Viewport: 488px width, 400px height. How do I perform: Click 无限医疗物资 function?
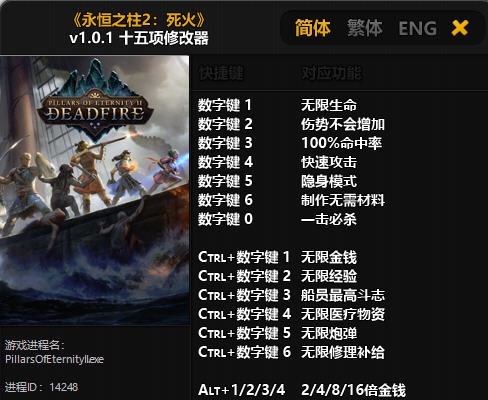[x=343, y=314]
